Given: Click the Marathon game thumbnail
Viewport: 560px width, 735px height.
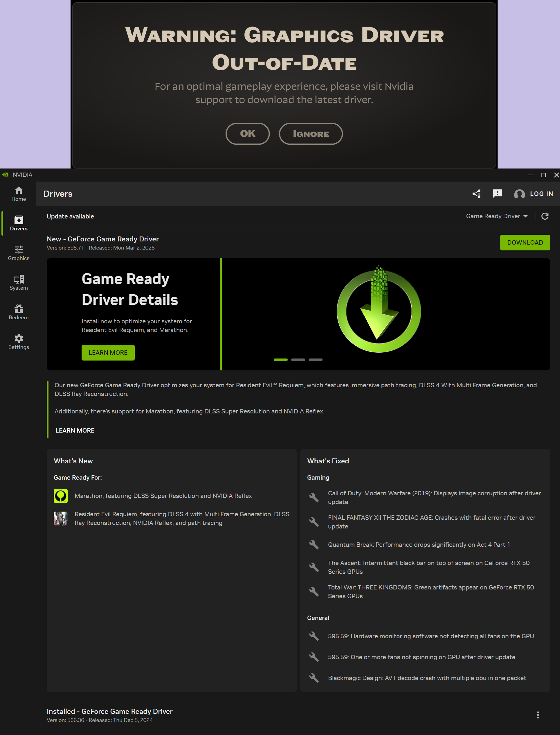Looking at the screenshot, I should click(61, 496).
